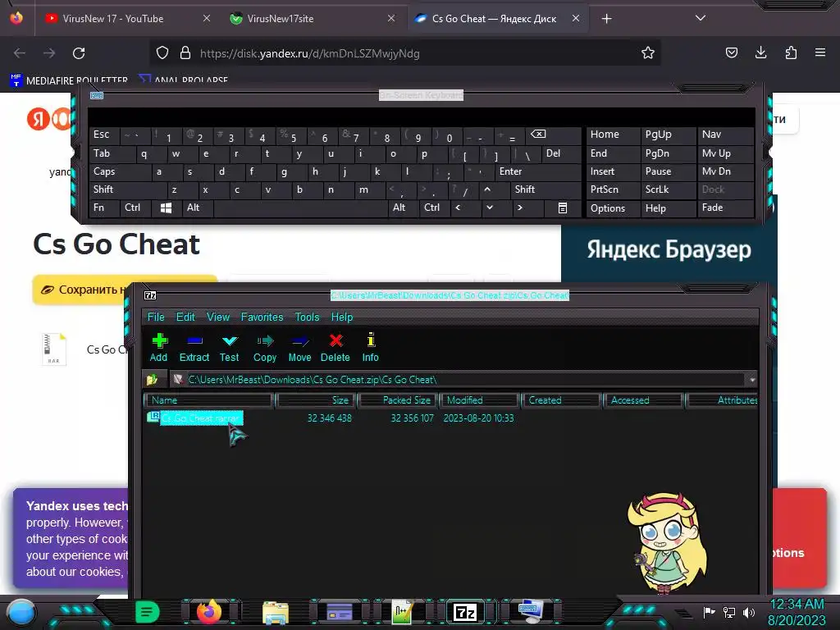Click the volume speaker tray icon

[x=749, y=612]
